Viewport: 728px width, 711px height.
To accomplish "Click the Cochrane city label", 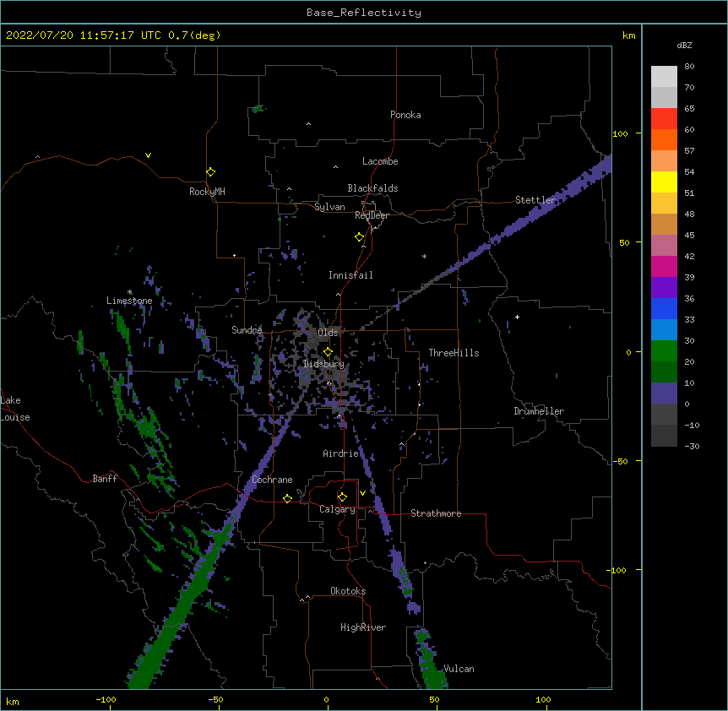I will (x=272, y=480).
